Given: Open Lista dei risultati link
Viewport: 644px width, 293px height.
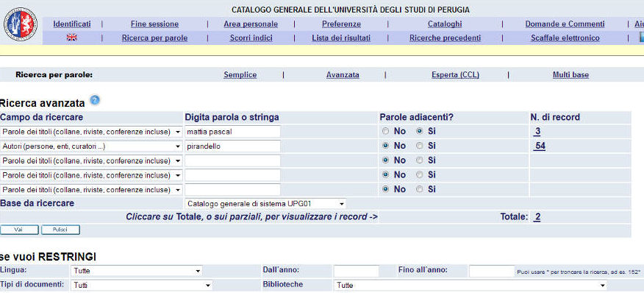Looking at the screenshot, I should 341,38.
